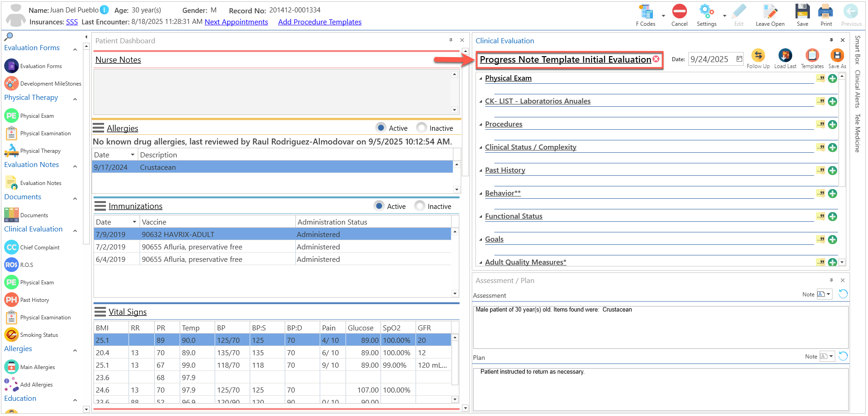Viewport: 868px width, 416px height.
Task: Add entry to Physical Exam section
Action: pyautogui.click(x=833, y=79)
